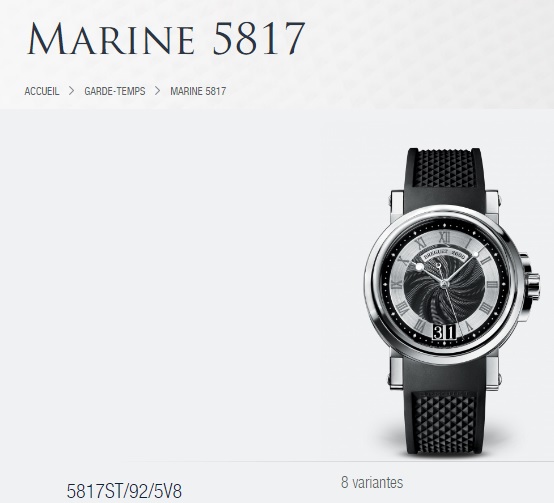554x503 pixels.
Task: Click the date window showing 31
Action: [x=444, y=332]
